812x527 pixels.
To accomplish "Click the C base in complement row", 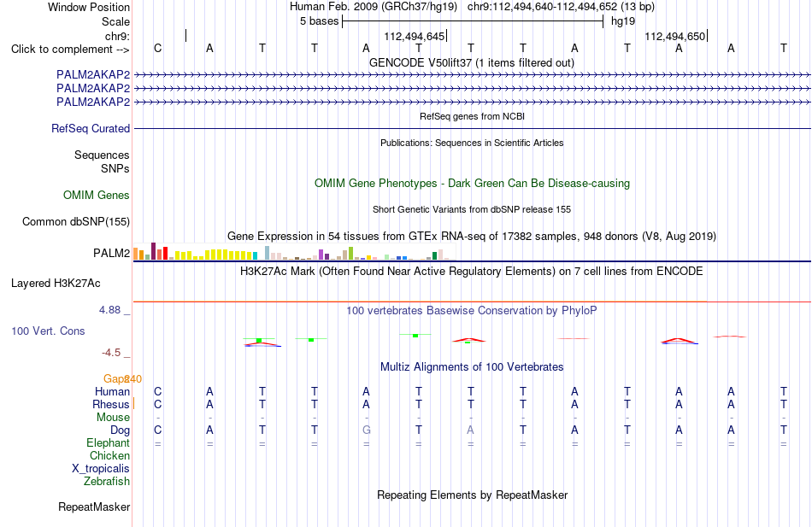I will (158, 48).
